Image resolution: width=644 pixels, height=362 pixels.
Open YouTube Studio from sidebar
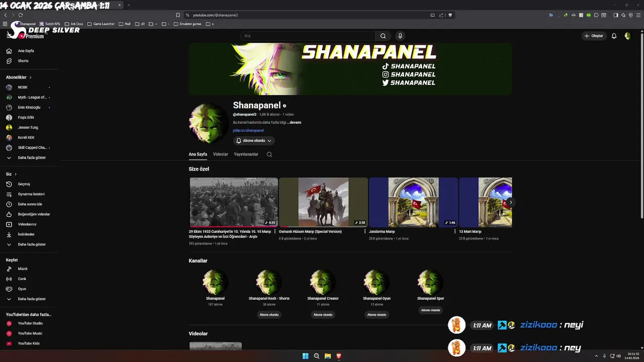click(x=30, y=323)
